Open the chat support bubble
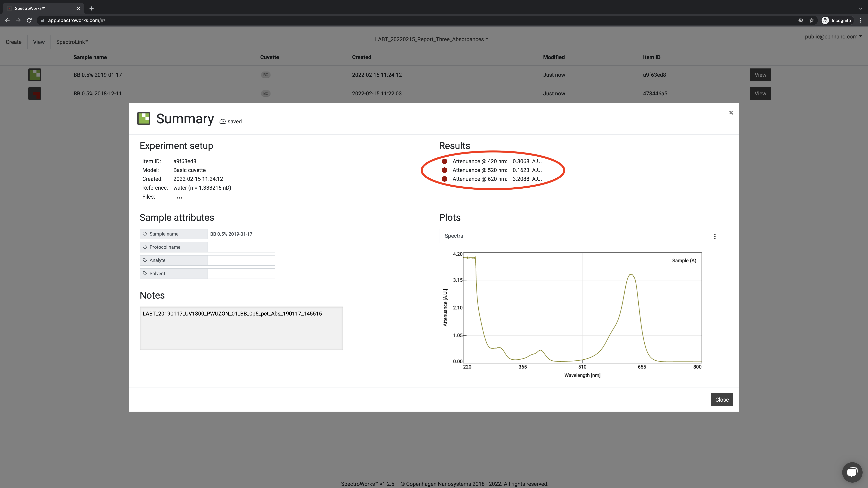 click(852, 472)
